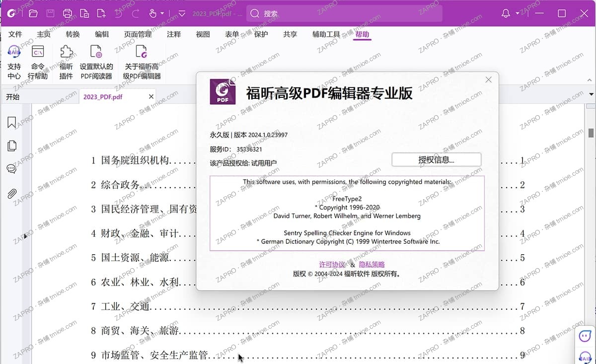
Task: Click the 服务ID: 35336321 text
Action: pos(236,149)
